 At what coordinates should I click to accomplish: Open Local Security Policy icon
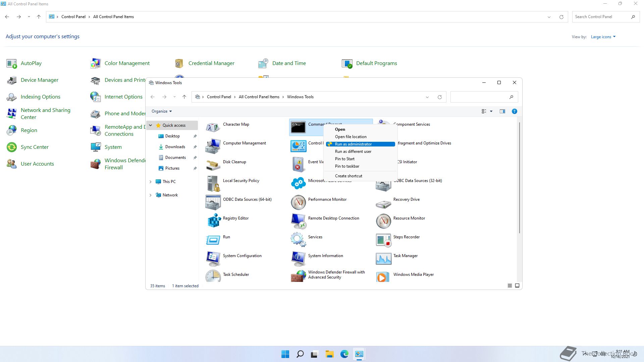213,183
